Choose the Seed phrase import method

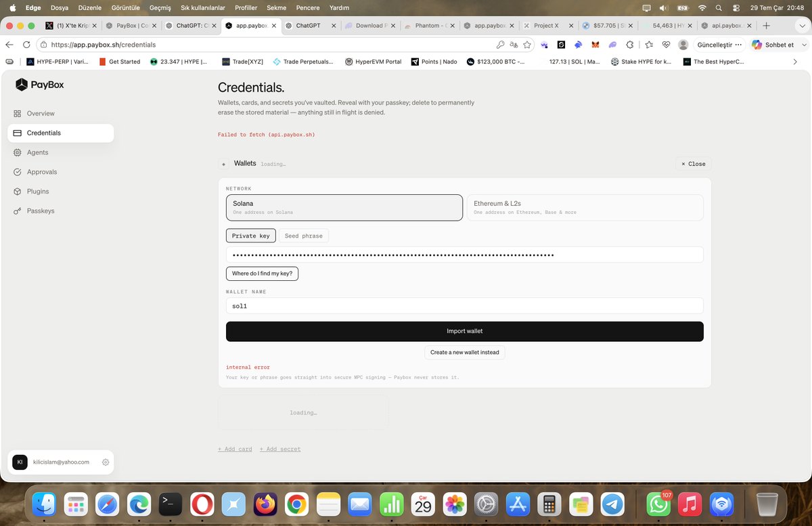click(303, 236)
